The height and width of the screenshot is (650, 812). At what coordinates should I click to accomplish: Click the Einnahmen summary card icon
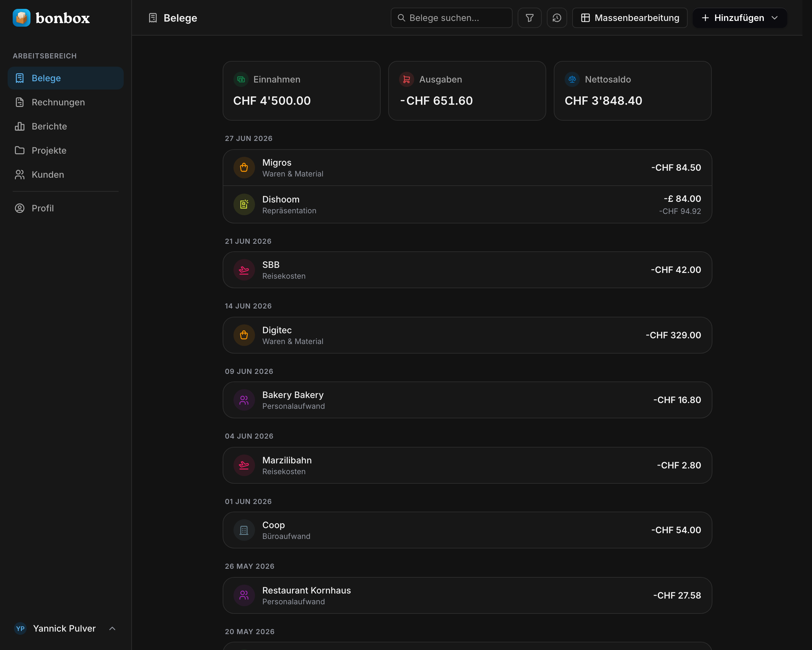pos(241,79)
